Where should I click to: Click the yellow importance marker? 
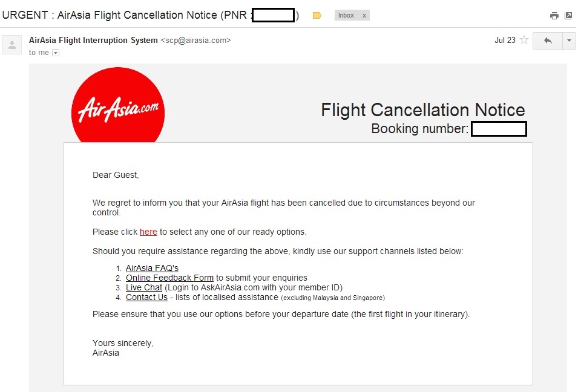[317, 16]
